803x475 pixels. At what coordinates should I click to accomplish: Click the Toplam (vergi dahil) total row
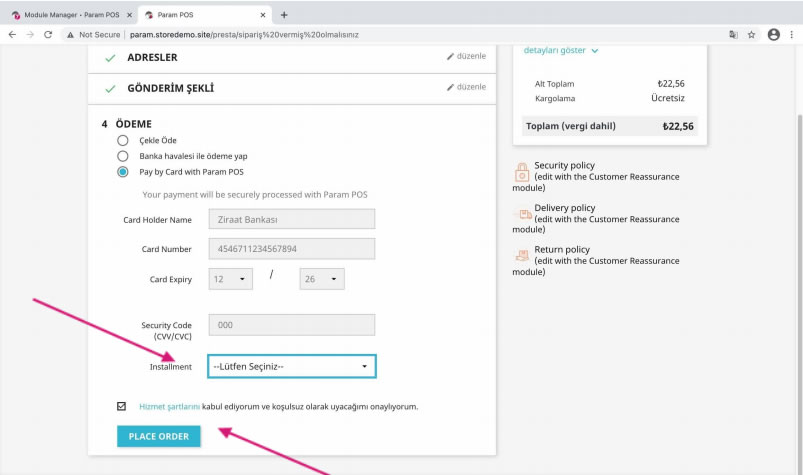[x=609, y=126]
